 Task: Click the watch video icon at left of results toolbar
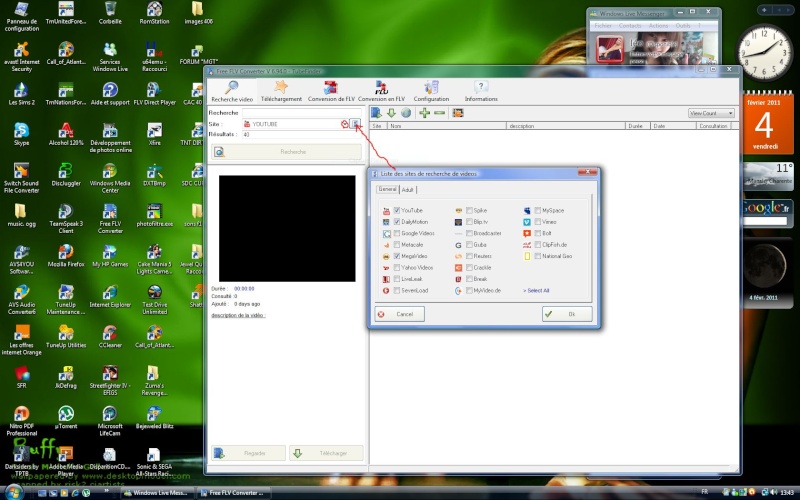tap(377, 113)
